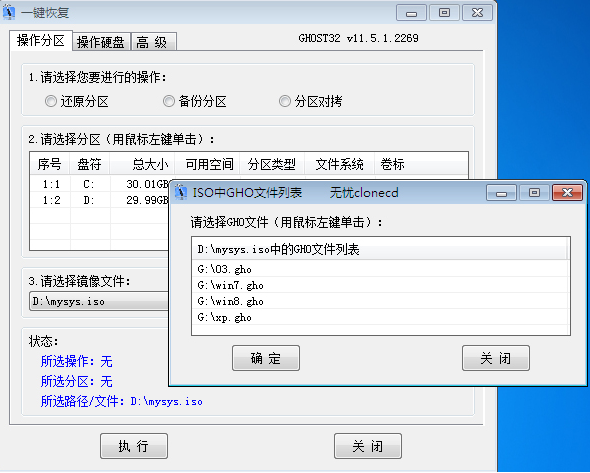The image size is (590, 473).
Task: Click the 一键恢复 title bar app icon
Action: (x=9, y=12)
